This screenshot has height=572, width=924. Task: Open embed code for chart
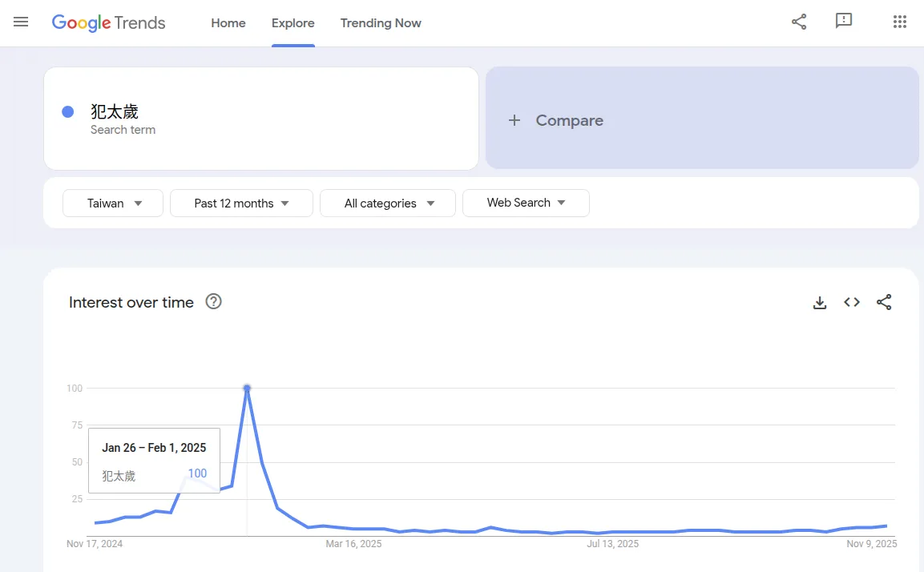(x=852, y=303)
